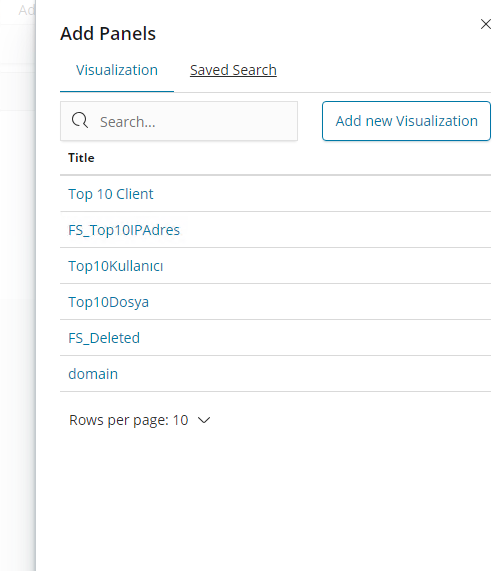Add the FS_Deleted visualization panel
Image resolution: width=502 pixels, height=571 pixels.
(104, 338)
